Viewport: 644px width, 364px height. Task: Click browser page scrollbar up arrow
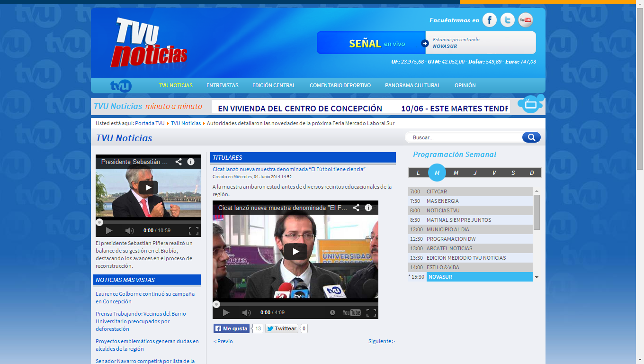tap(640, 4)
